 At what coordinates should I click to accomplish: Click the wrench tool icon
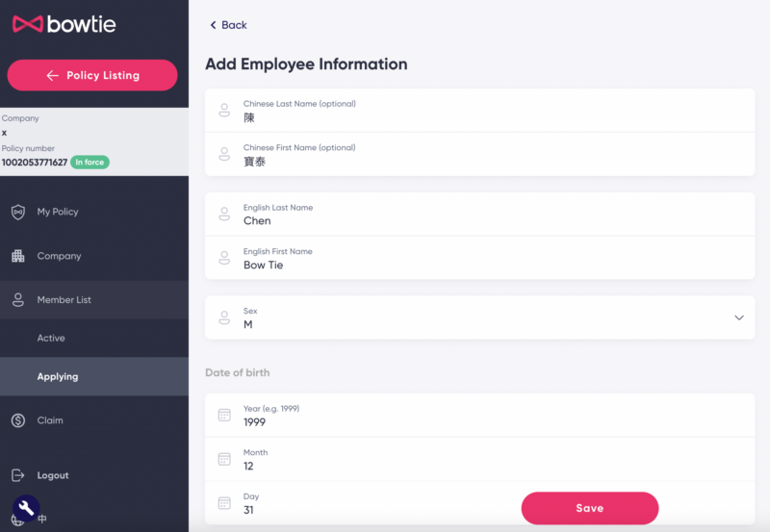[x=26, y=507]
